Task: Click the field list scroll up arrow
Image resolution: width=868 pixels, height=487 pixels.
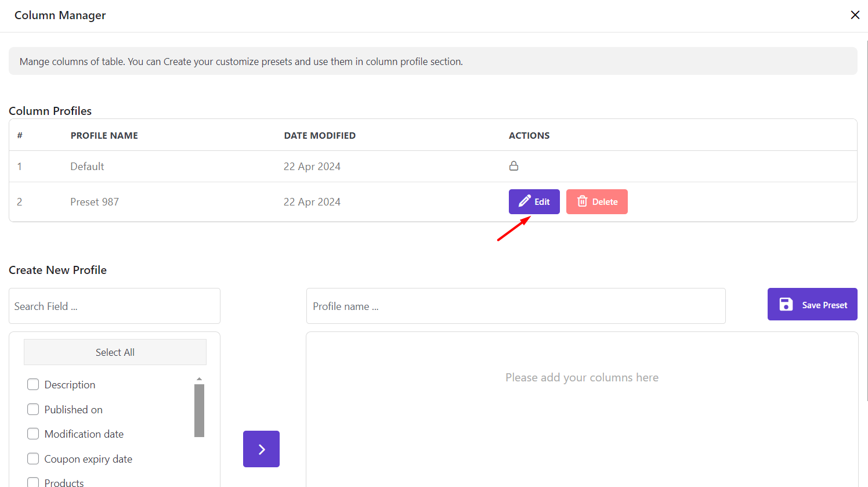Action: (199, 379)
